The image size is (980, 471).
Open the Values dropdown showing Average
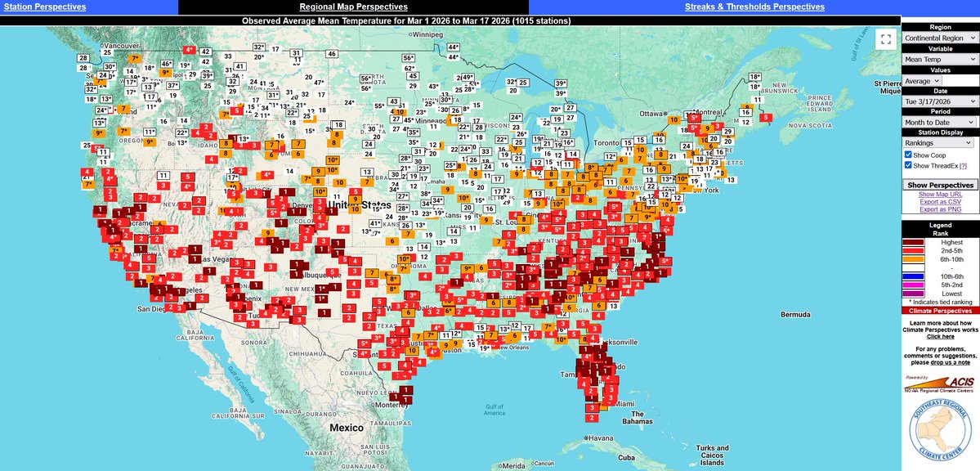click(x=922, y=81)
